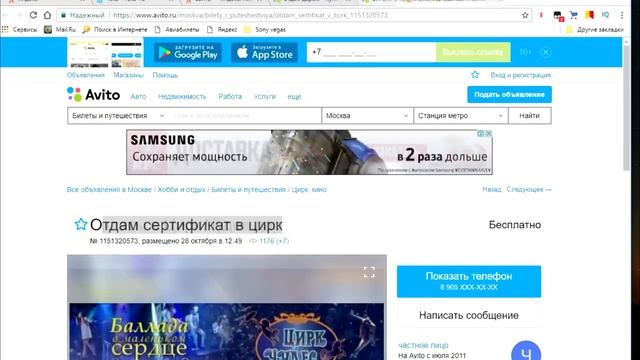Open the Услуги category

(x=264, y=97)
